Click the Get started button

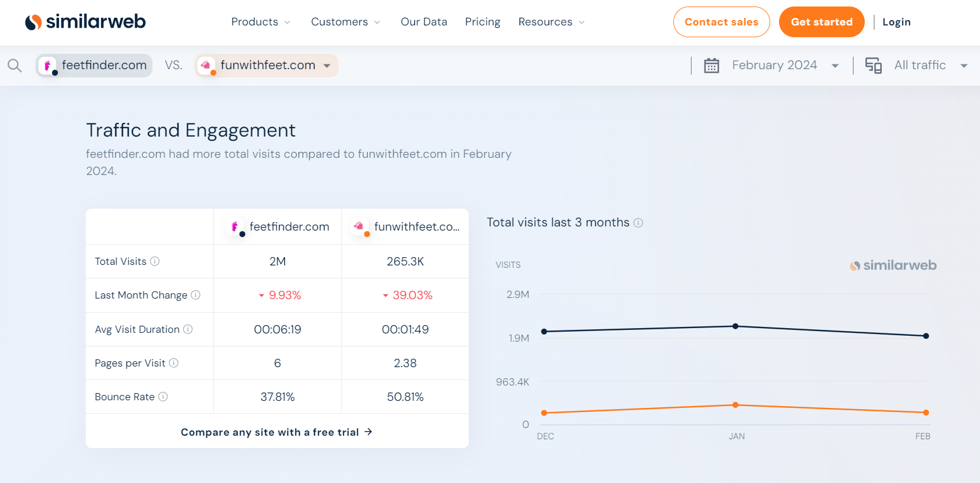pyautogui.click(x=822, y=22)
